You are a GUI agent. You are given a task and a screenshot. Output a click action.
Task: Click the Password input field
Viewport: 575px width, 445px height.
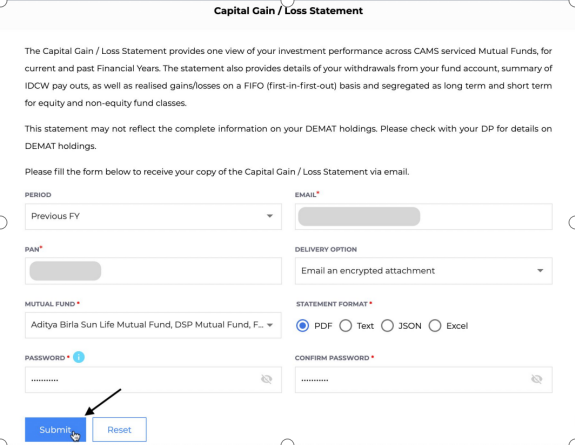(x=153, y=379)
